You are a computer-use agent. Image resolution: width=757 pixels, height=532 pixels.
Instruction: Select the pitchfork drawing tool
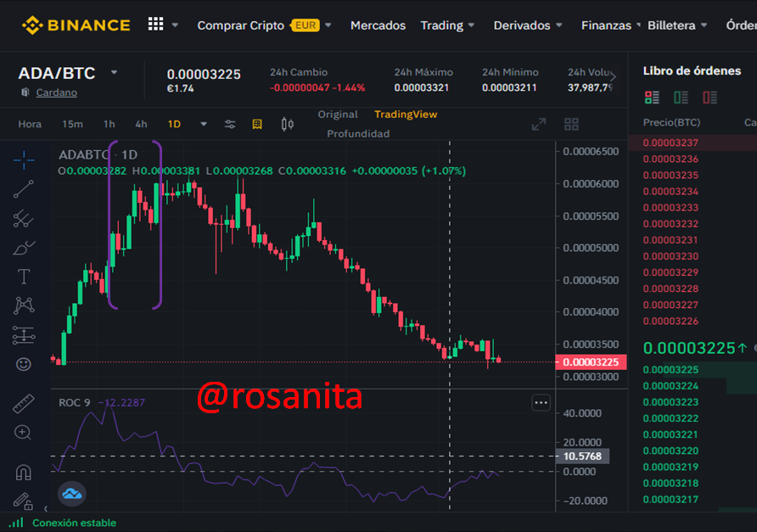tap(24, 218)
